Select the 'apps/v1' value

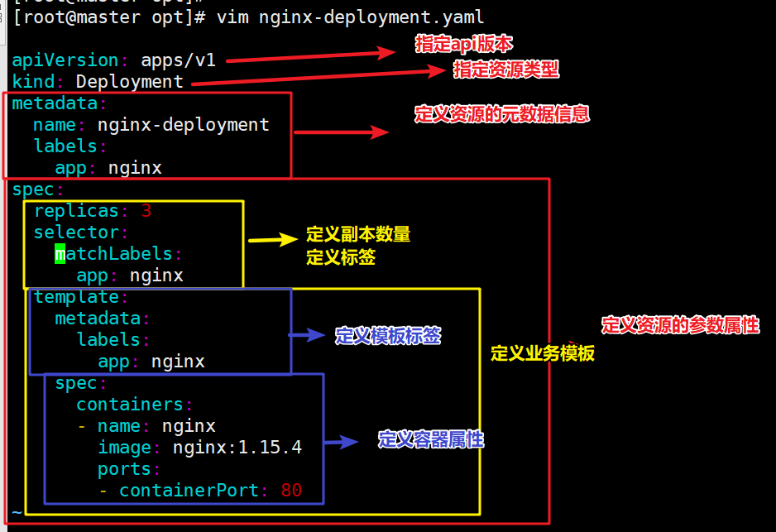178,61
